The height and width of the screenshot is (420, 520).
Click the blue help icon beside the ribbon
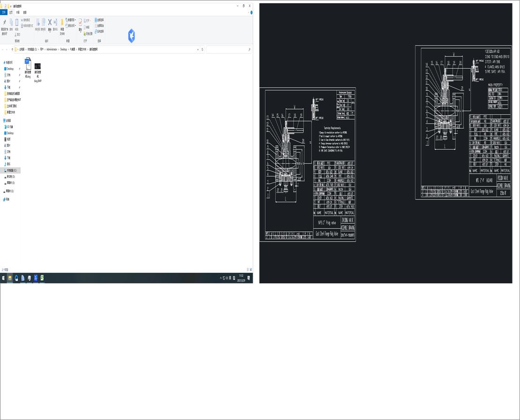tap(252, 13)
